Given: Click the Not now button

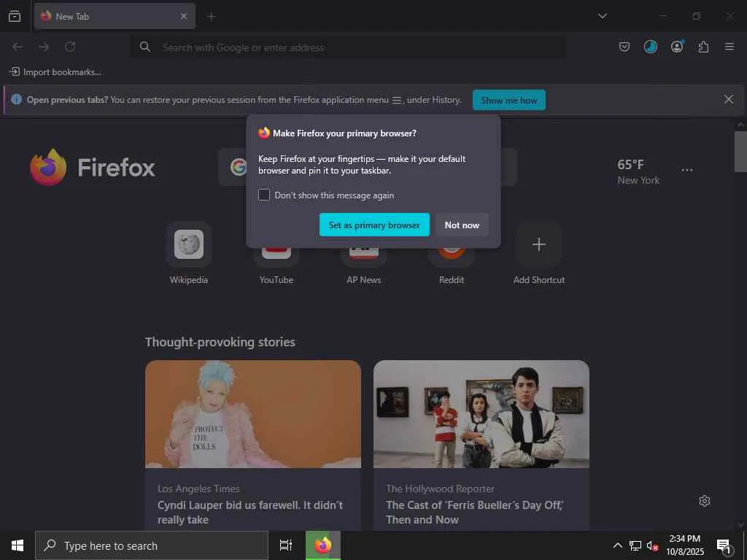Looking at the screenshot, I should pyautogui.click(x=462, y=225).
